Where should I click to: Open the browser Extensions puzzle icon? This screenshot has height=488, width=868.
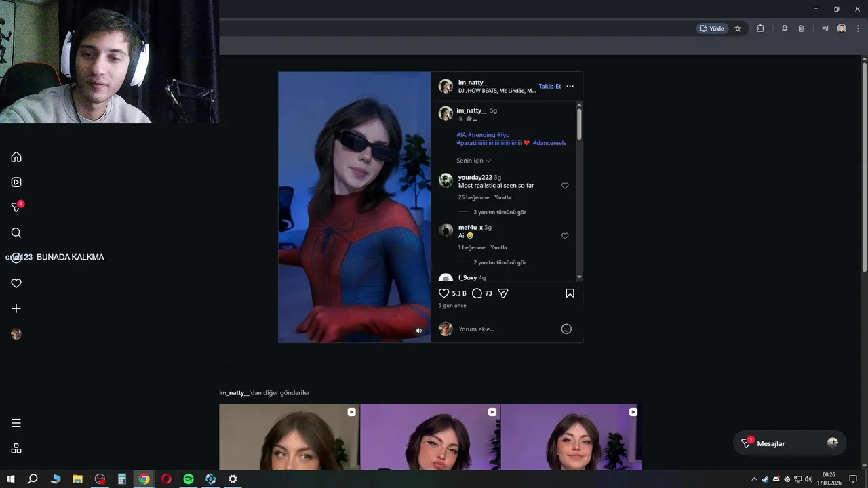coord(760,28)
